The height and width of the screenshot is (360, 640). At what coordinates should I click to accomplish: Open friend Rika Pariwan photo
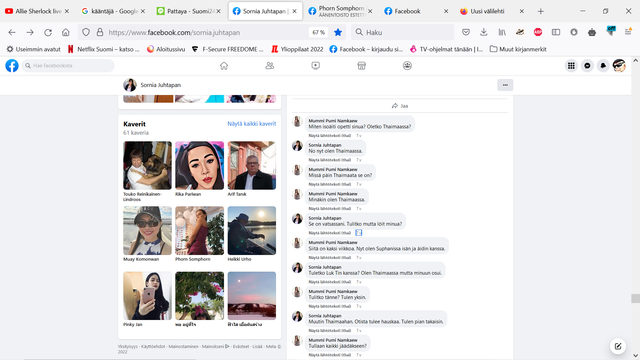click(200, 165)
